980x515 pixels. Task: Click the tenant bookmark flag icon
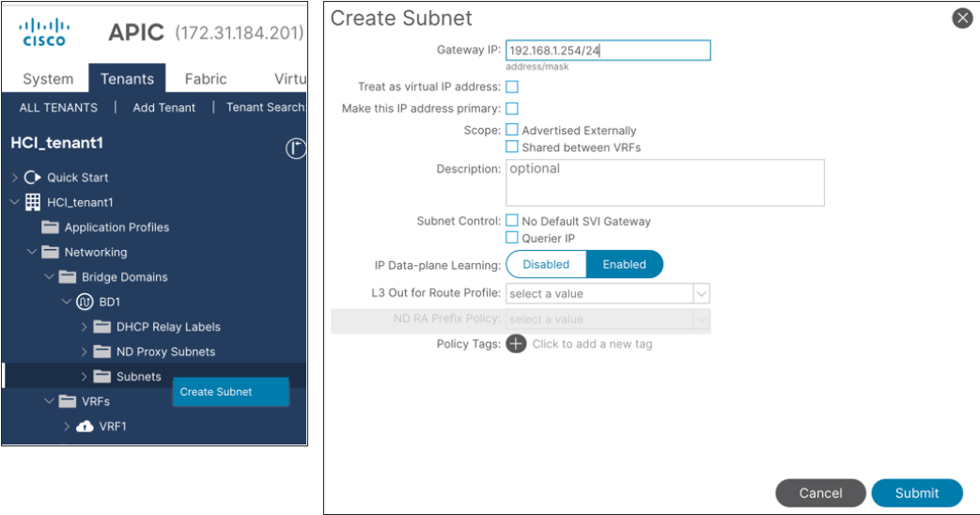tap(295, 148)
